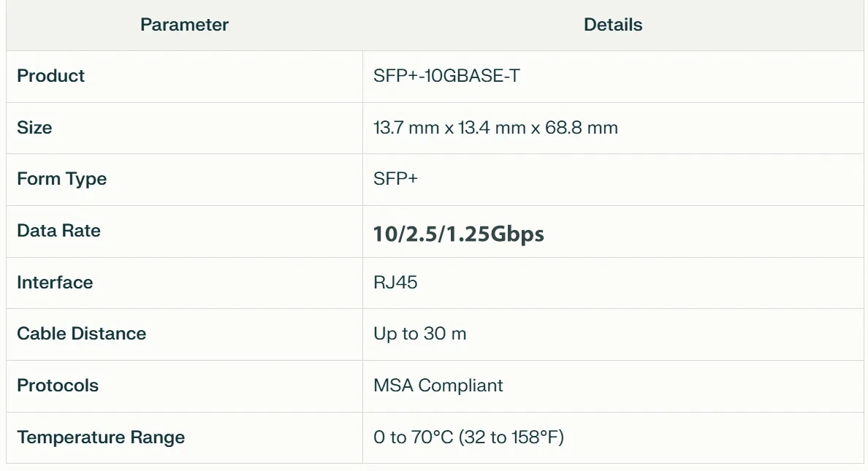Select the Temperature Range label
Image resolution: width=868 pixels, height=471 pixels.
pos(101,437)
